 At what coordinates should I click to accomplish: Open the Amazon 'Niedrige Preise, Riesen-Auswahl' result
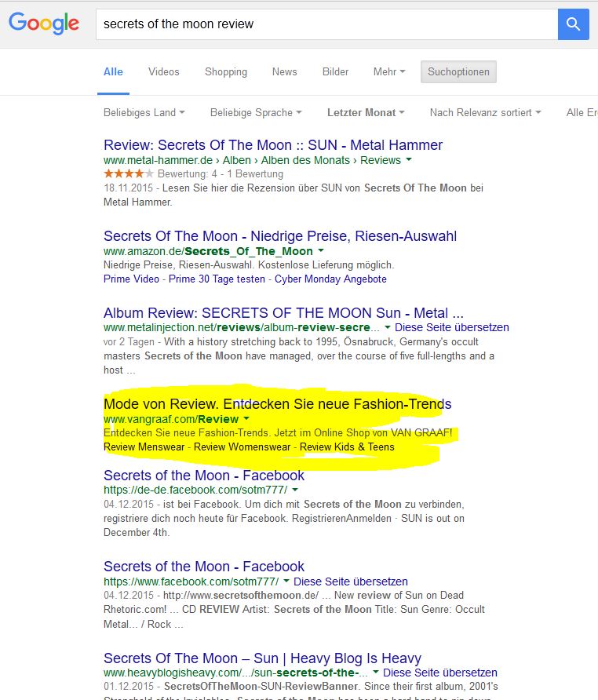point(280,236)
